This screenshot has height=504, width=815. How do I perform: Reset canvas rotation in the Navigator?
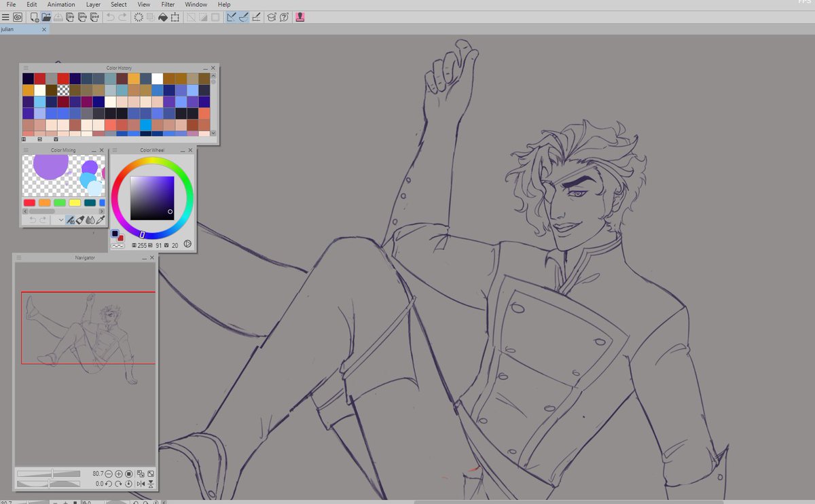point(128,483)
